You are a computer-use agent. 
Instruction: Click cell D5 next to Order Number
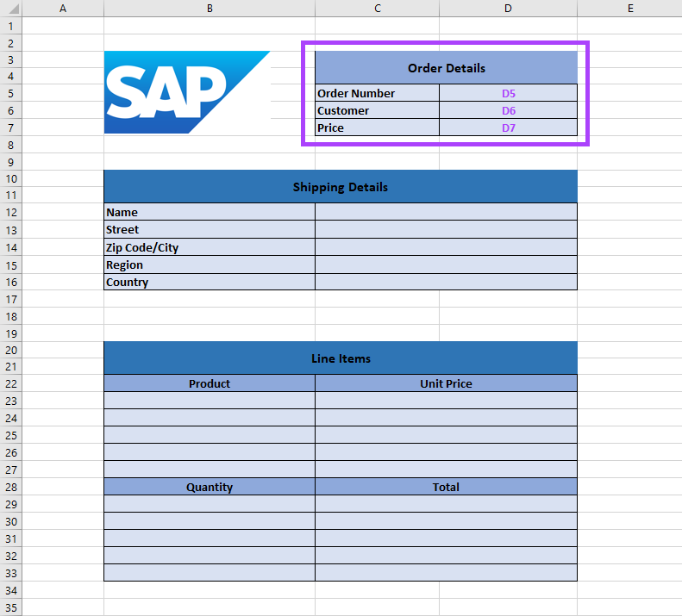pos(508,93)
